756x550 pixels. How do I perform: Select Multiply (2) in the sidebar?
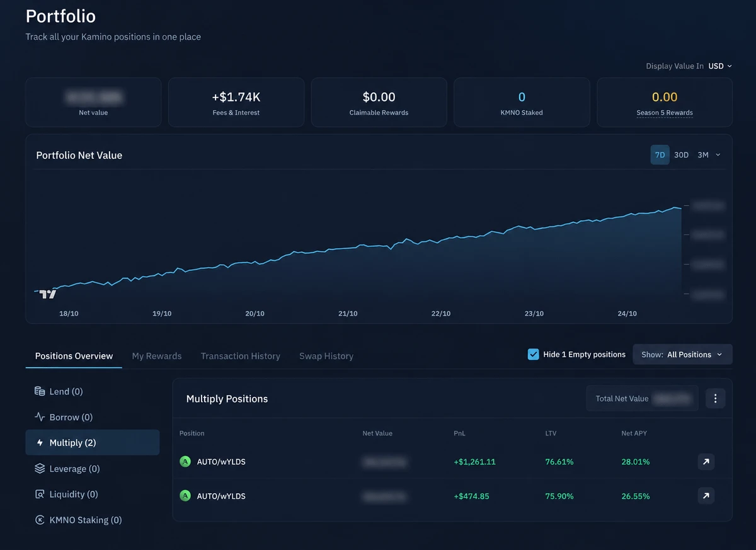(x=93, y=443)
